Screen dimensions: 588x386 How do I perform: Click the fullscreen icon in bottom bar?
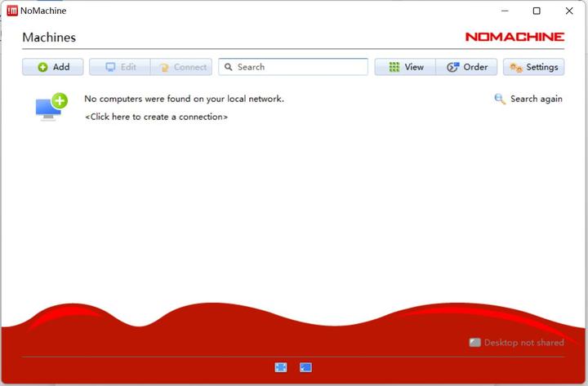(x=281, y=367)
